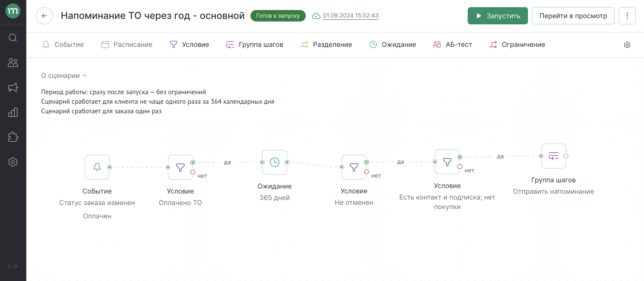The image size is (644, 281).
Task: Open search from the sidebar magnifier icon
Action: point(13,38)
